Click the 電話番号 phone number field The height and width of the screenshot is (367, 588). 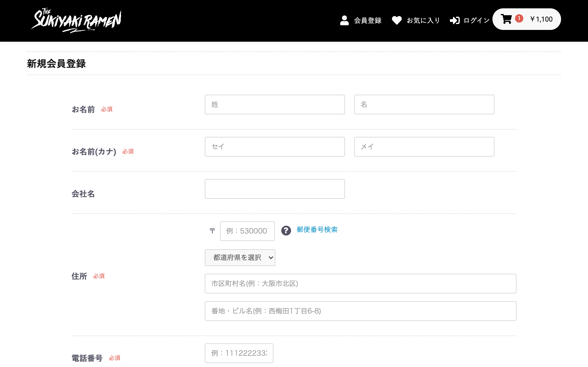(239, 353)
